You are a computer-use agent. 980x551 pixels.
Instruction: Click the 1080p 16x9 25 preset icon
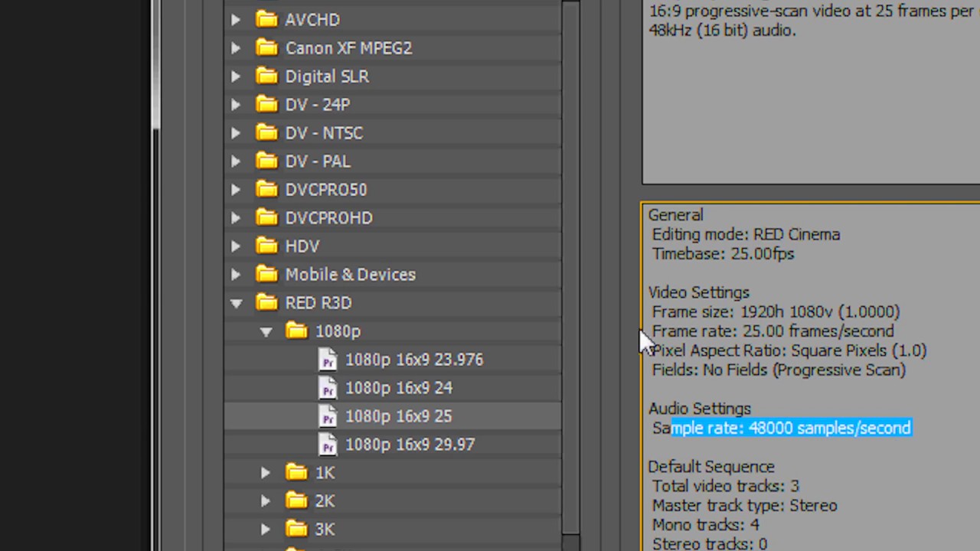click(x=328, y=416)
